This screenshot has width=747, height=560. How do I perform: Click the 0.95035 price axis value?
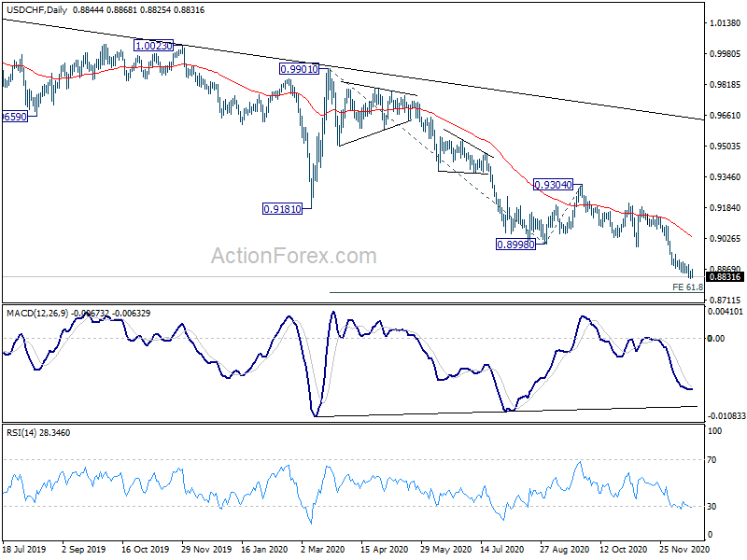click(726, 147)
